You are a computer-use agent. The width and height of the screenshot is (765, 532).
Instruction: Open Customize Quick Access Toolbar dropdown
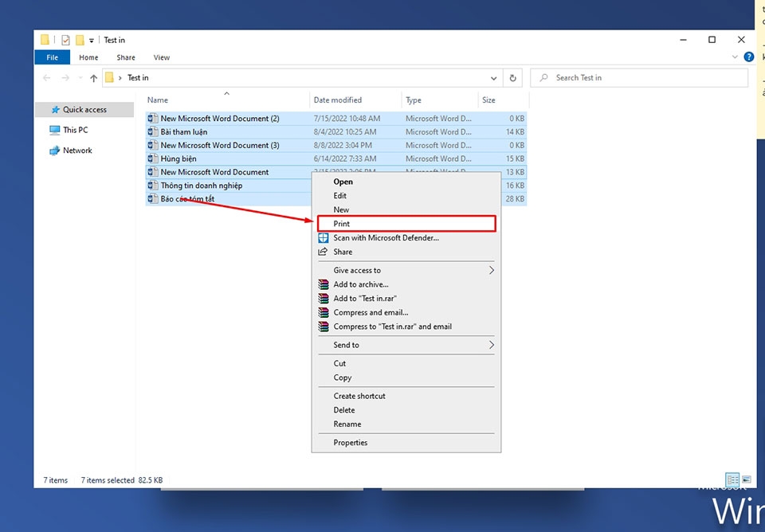pos(91,41)
